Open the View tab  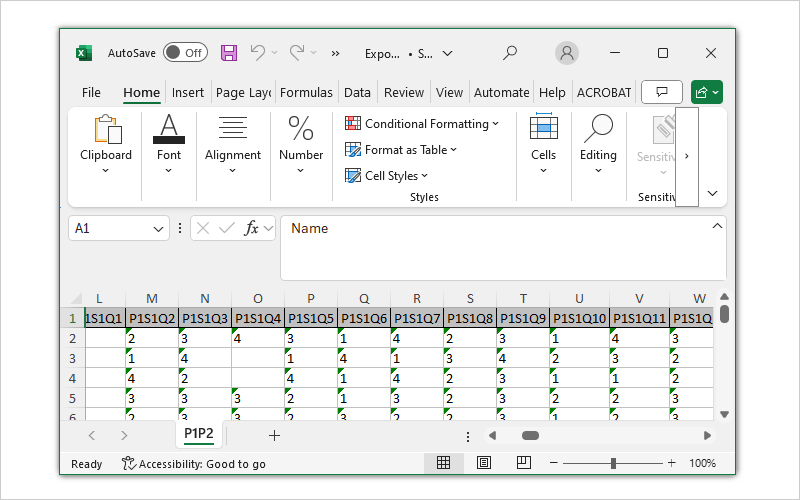tap(449, 92)
